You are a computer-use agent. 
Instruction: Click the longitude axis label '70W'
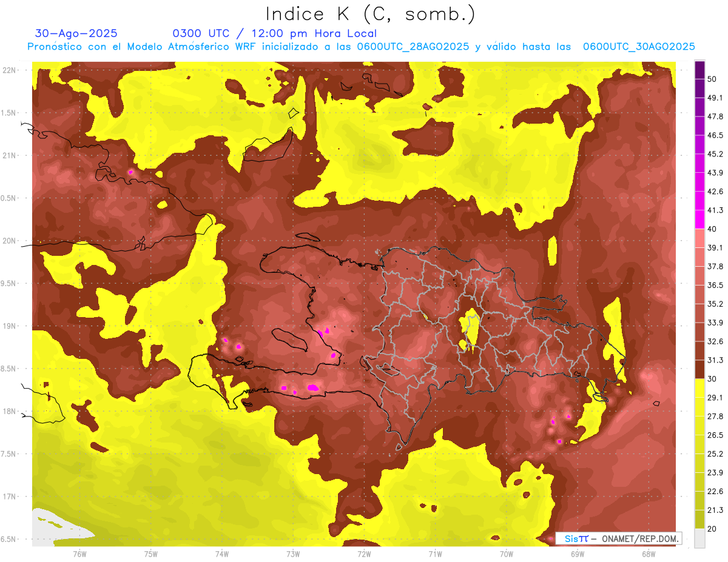[507, 554]
